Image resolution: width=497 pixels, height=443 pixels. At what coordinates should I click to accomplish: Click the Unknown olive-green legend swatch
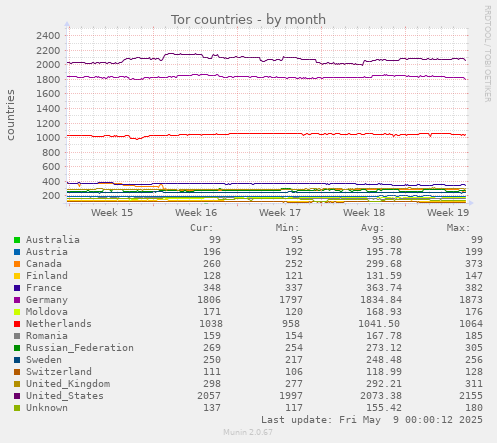click(x=17, y=408)
